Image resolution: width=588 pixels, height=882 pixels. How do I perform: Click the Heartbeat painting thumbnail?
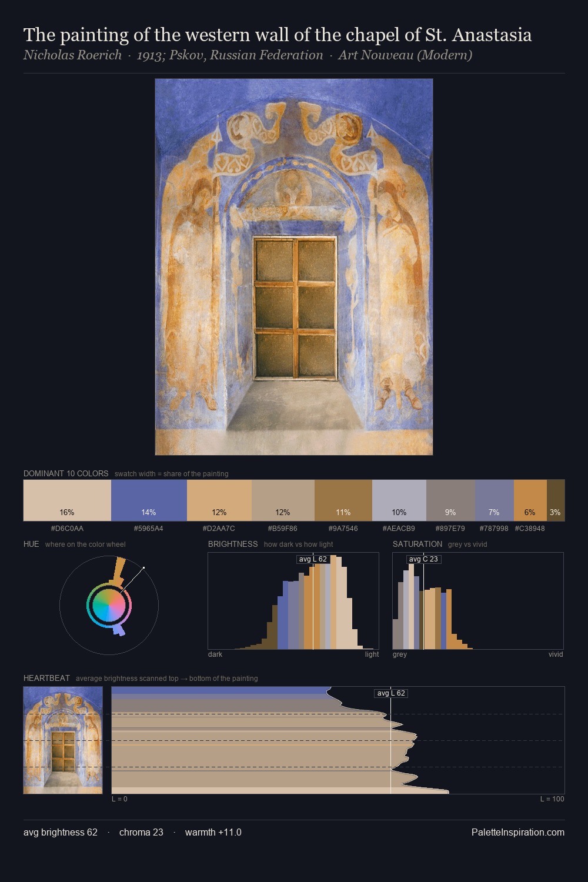point(63,740)
